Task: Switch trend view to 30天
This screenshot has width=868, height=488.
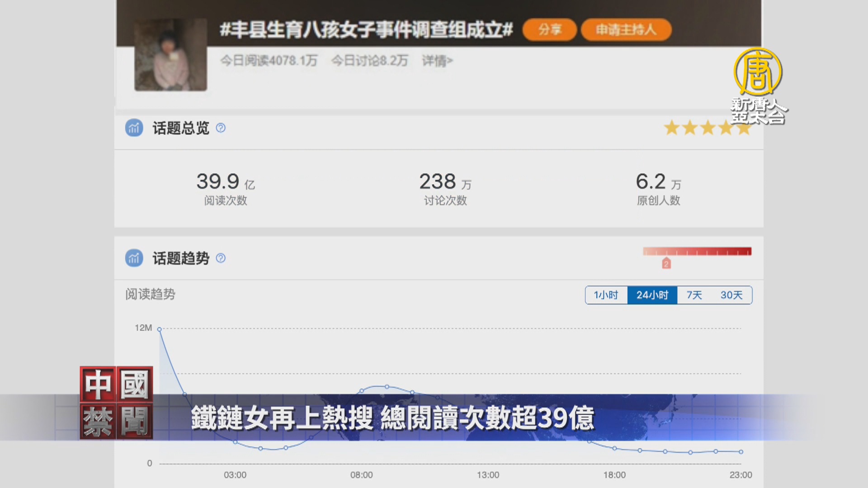Action: pyautogui.click(x=731, y=295)
